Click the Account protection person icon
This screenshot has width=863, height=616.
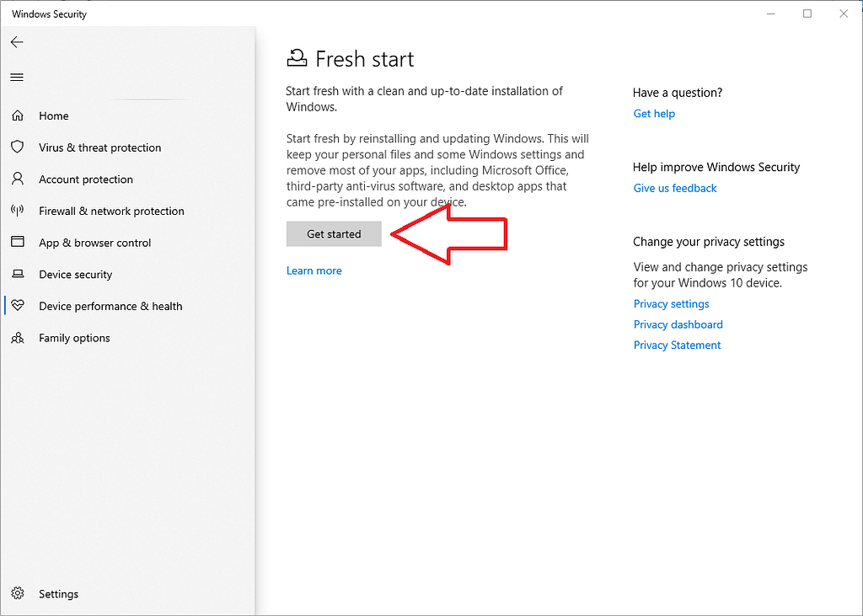point(18,179)
